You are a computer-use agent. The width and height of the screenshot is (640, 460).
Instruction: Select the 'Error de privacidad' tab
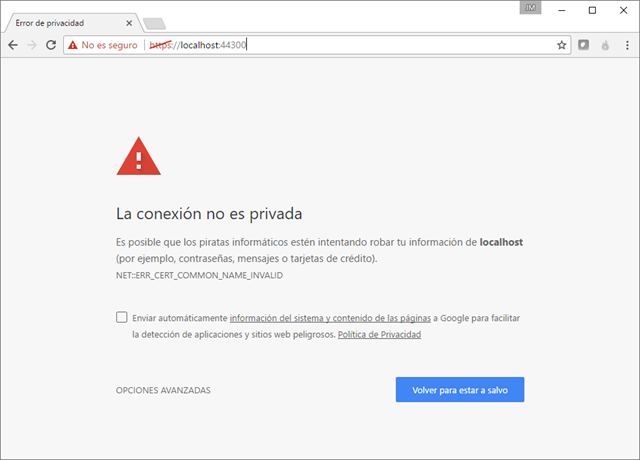tap(62, 22)
